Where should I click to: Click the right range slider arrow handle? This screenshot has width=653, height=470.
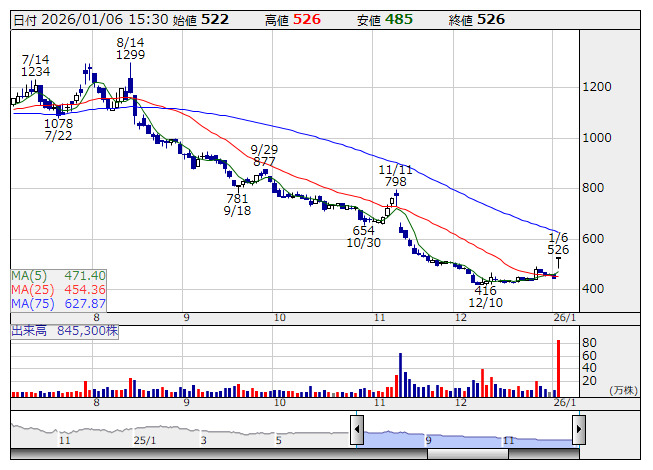[579, 429]
